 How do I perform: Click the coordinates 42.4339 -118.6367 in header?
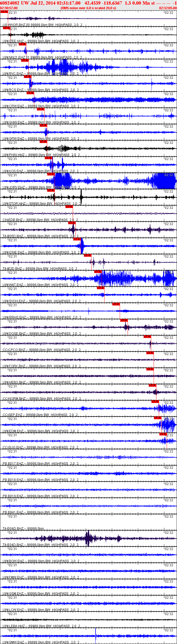pos(103,3)
